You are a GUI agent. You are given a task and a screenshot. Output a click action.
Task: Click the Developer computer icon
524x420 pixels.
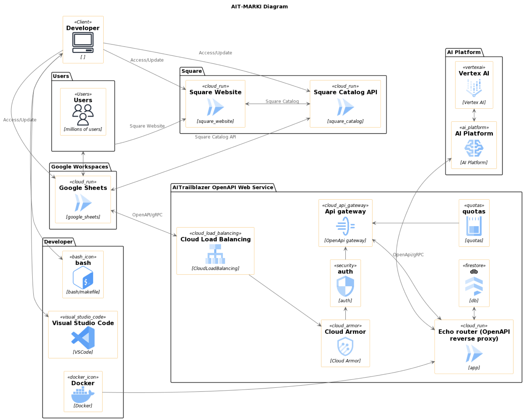coord(83,43)
